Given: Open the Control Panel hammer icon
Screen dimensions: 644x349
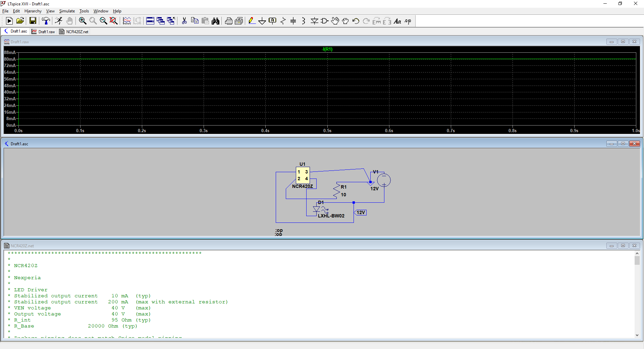Looking at the screenshot, I should (x=46, y=21).
